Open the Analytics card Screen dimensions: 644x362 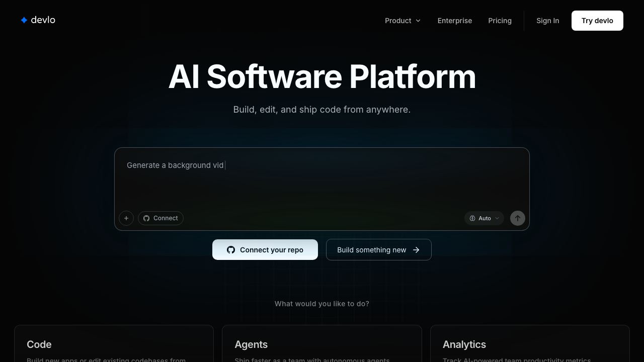click(x=530, y=344)
